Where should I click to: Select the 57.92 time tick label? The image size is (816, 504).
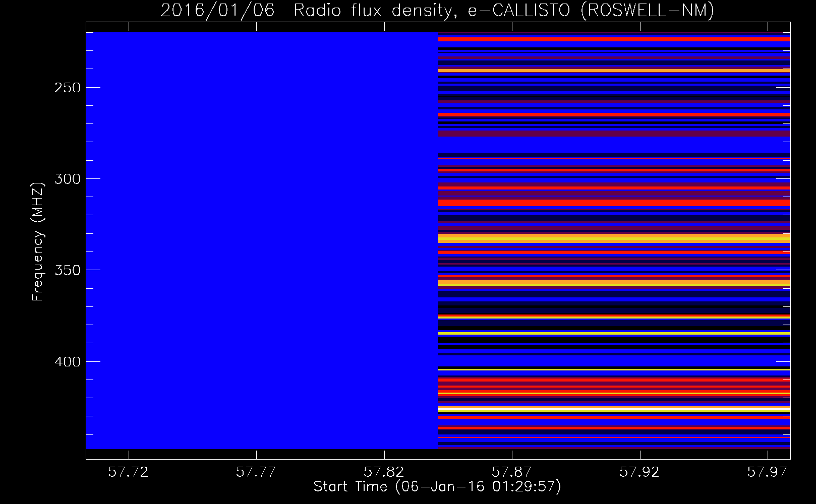(639, 472)
